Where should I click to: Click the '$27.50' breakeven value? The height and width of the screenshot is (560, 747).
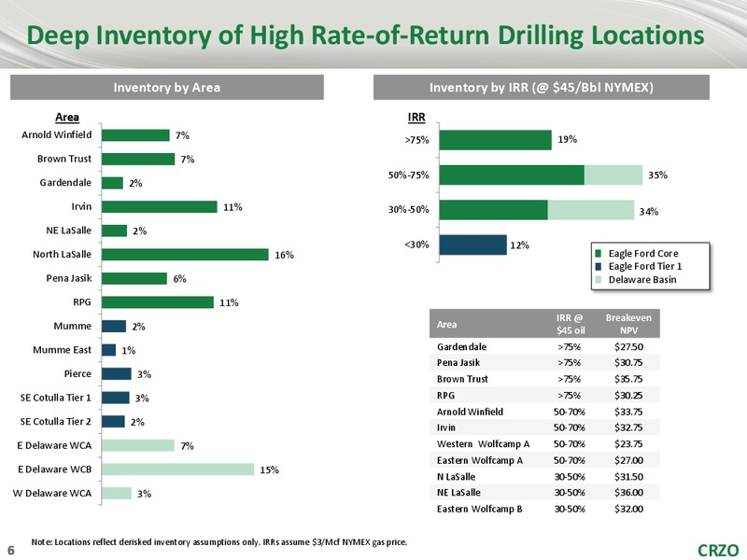pyautogui.click(x=628, y=346)
